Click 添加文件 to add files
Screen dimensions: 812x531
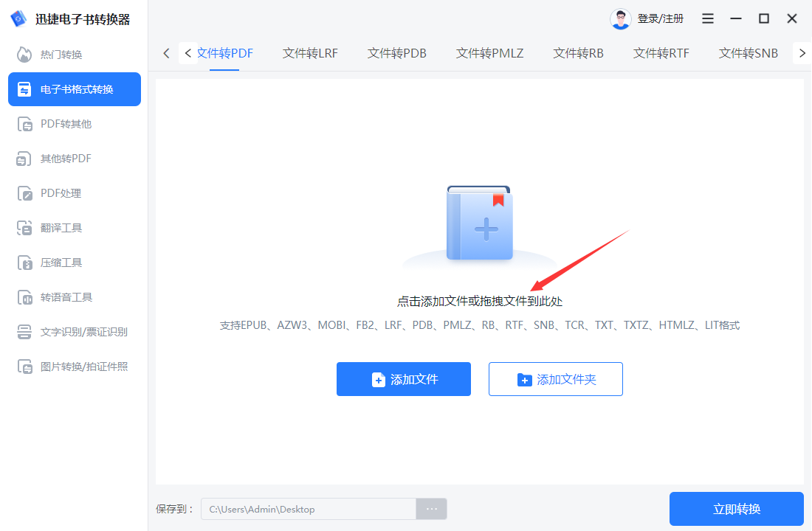click(403, 379)
